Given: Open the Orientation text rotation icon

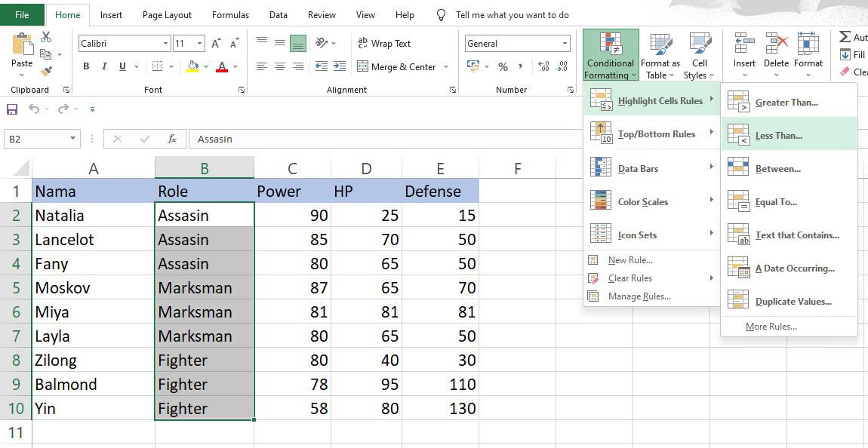Looking at the screenshot, I should 322,43.
